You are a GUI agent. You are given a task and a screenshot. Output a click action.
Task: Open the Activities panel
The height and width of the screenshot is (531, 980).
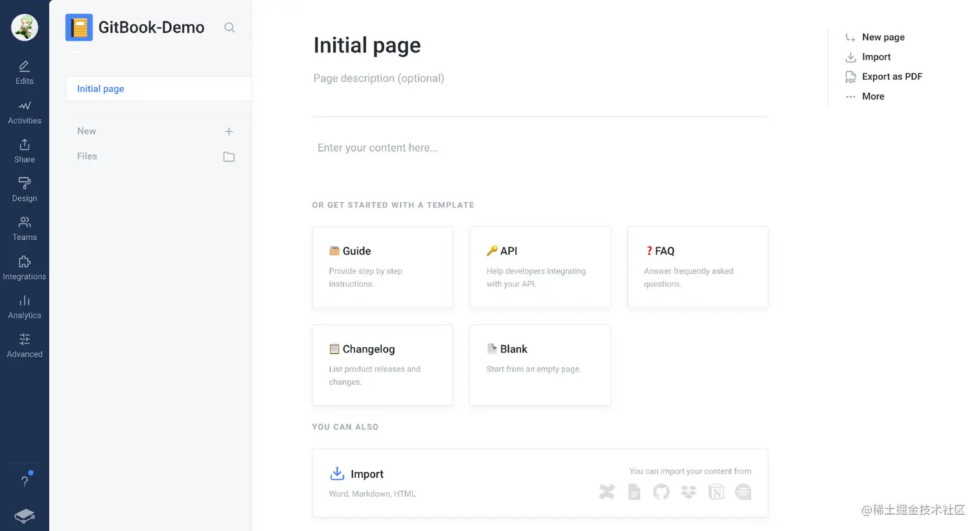tap(25, 112)
